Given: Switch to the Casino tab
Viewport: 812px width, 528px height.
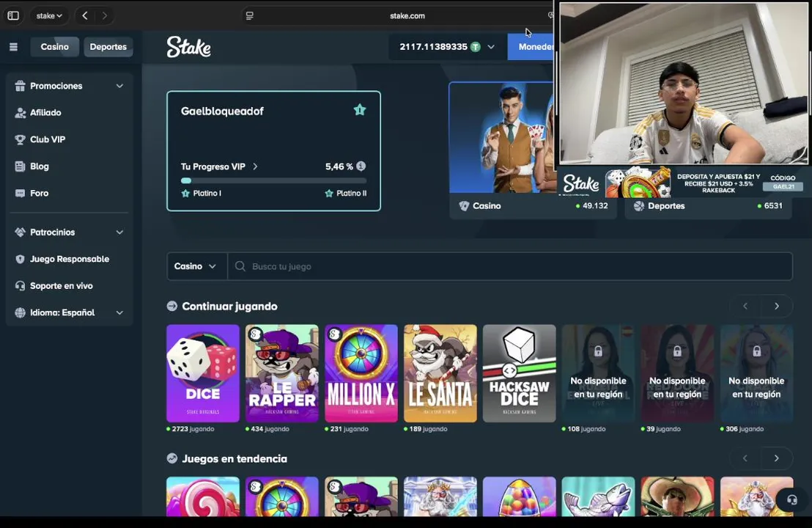Looking at the screenshot, I should (x=54, y=47).
